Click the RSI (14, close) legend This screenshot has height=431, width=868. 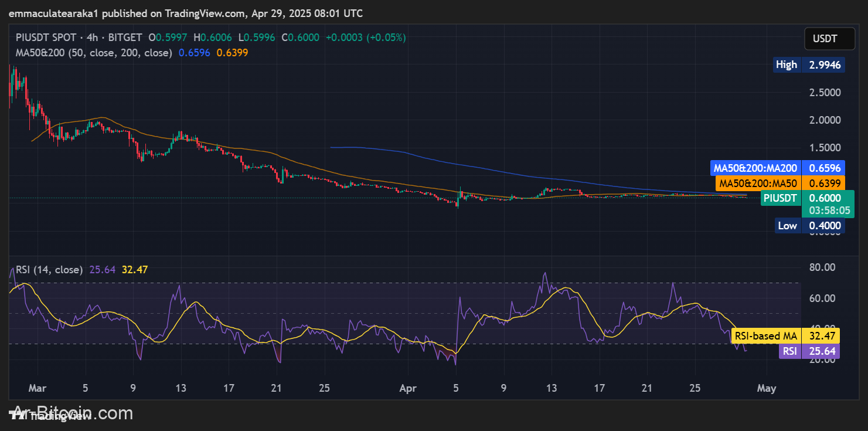point(49,270)
